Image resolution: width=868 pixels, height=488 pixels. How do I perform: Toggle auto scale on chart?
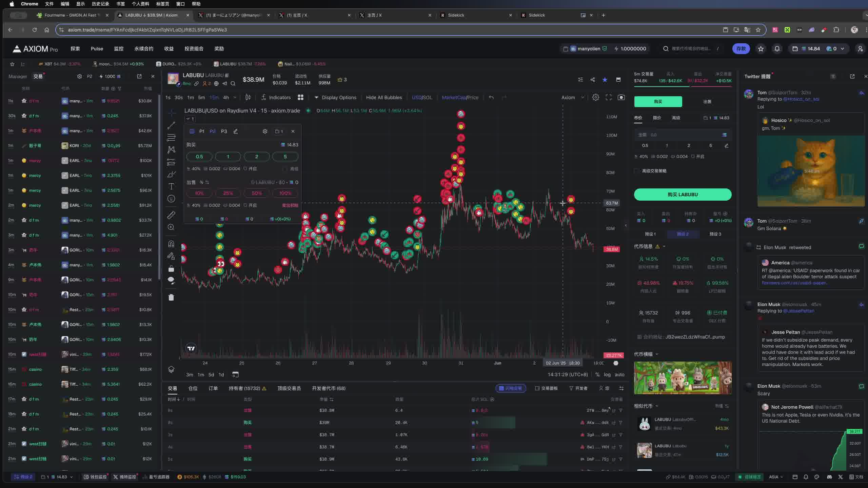619,374
